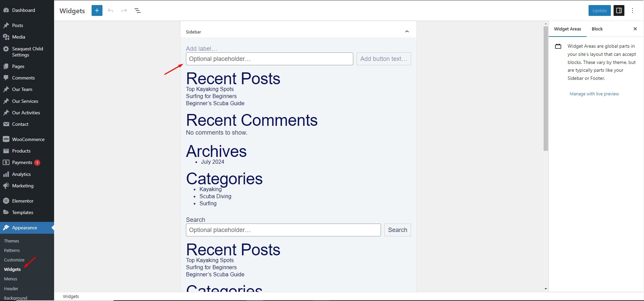Click the redo arrow in toolbar
644x301 pixels.
(x=124, y=10)
